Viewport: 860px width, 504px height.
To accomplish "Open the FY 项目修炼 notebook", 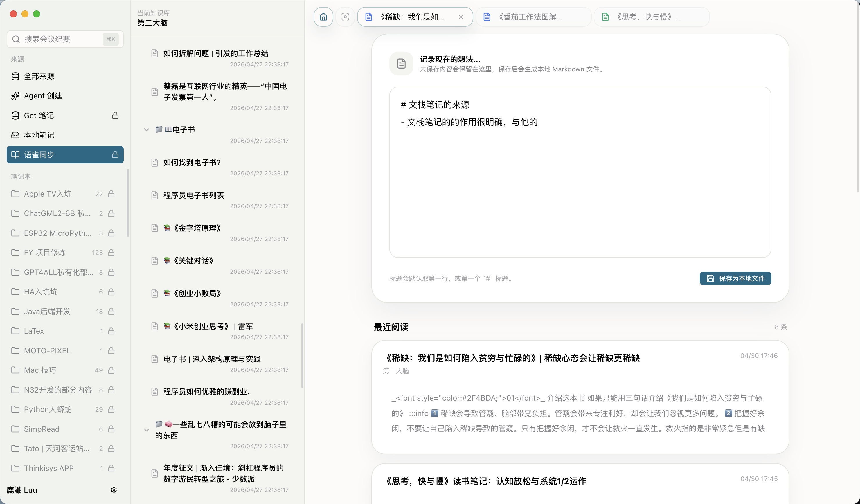I will [x=63, y=253].
